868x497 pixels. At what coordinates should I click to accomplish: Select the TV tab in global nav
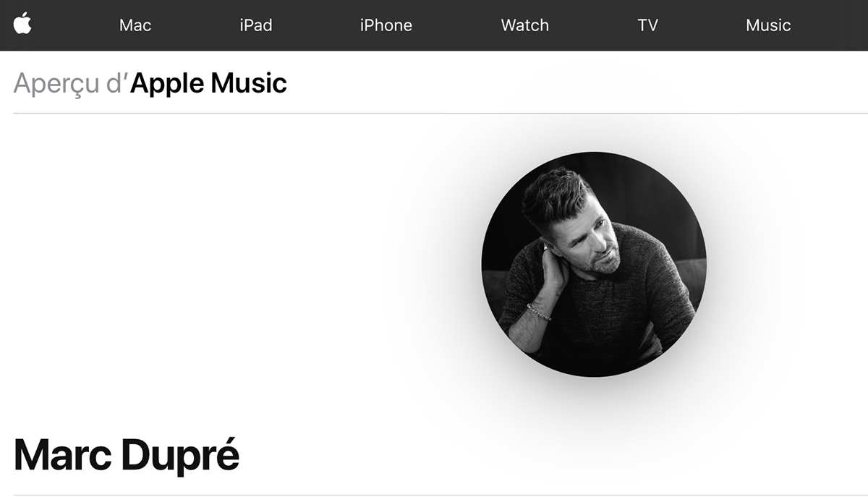[x=648, y=25]
